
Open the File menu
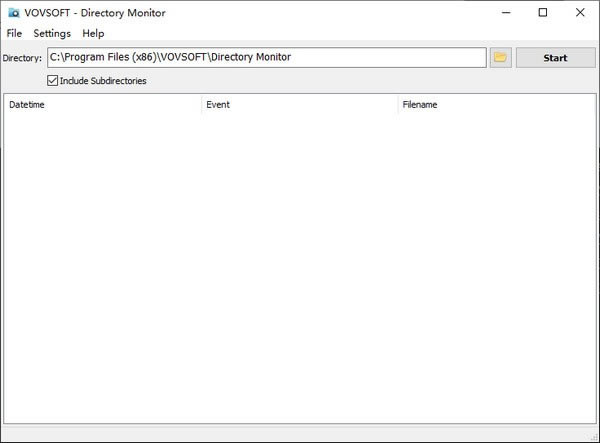coord(14,34)
